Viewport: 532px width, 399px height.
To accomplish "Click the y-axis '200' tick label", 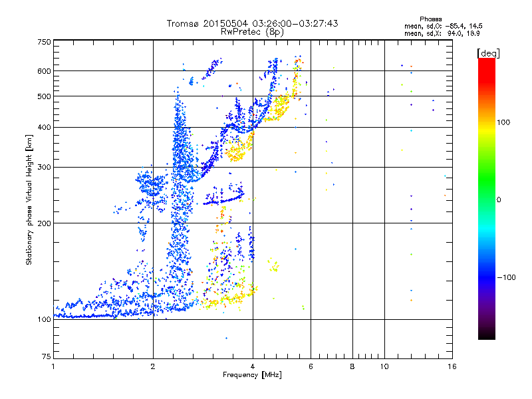I will tap(44, 223).
